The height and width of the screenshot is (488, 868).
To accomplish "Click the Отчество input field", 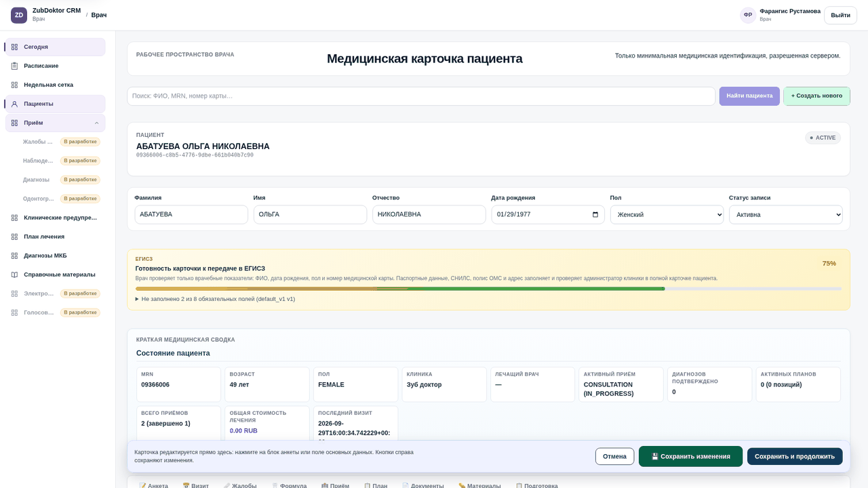I will click(429, 215).
